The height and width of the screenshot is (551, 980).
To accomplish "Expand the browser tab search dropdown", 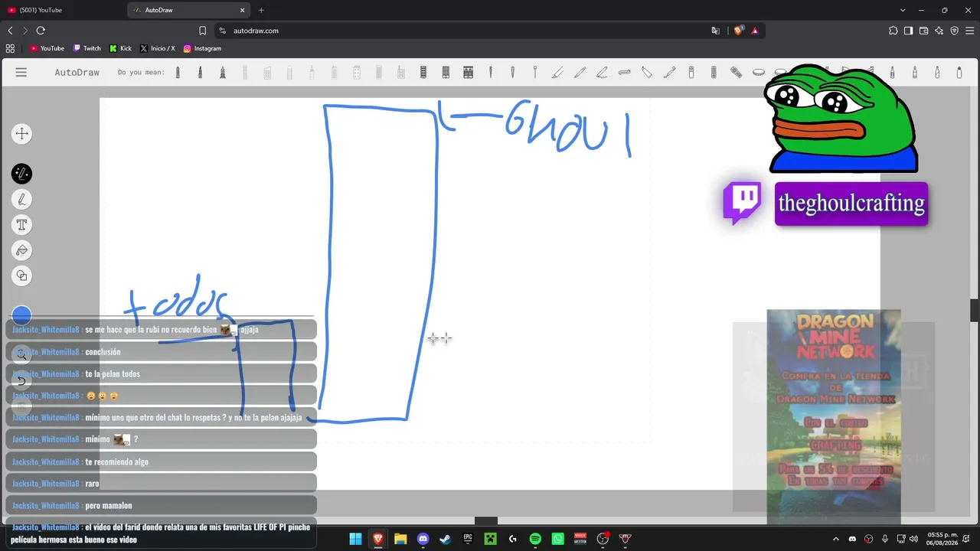I will tap(903, 10).
